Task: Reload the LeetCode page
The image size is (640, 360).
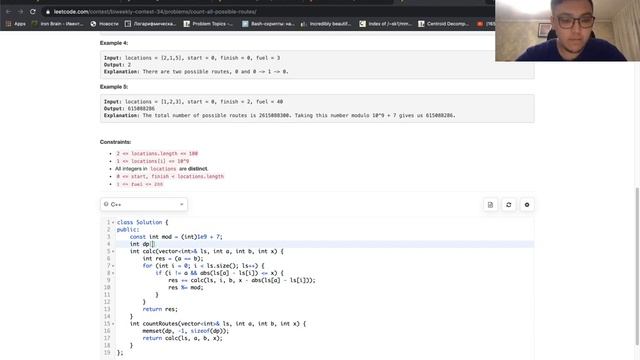Action: pos(33,12)
